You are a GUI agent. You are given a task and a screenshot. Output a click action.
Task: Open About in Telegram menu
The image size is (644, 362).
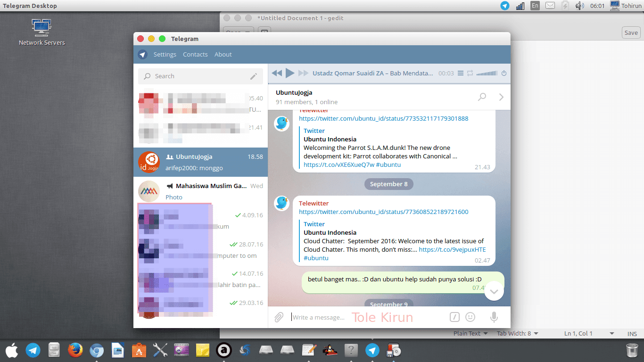pos(223,54)
